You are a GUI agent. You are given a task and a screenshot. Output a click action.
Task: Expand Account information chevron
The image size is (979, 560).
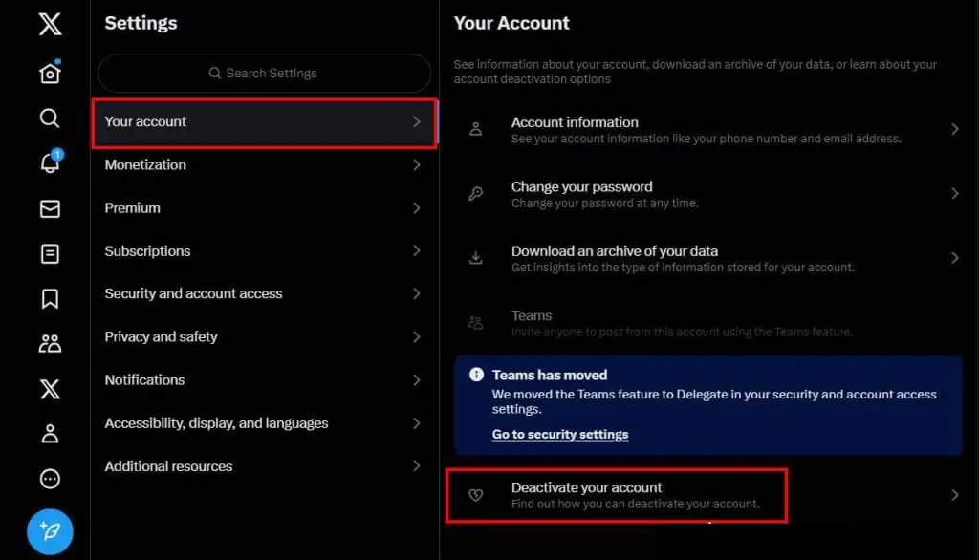pyautogui.click(x=955, y=129)
